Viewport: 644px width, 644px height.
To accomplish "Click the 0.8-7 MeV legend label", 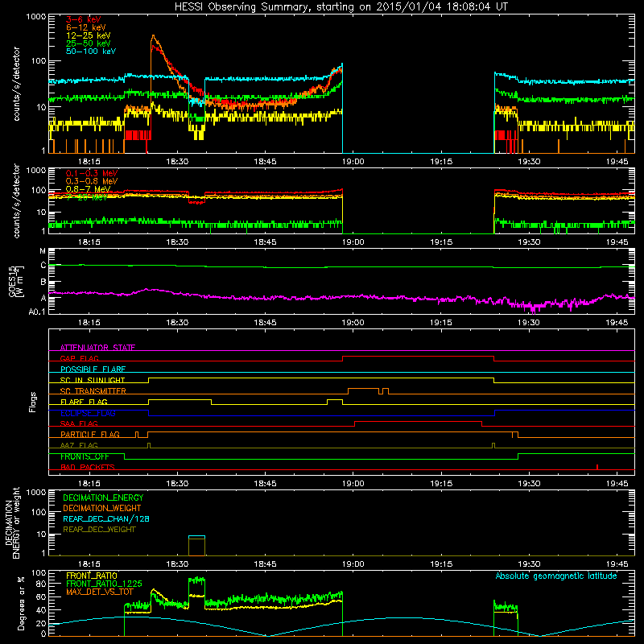I will coord(88,189).
